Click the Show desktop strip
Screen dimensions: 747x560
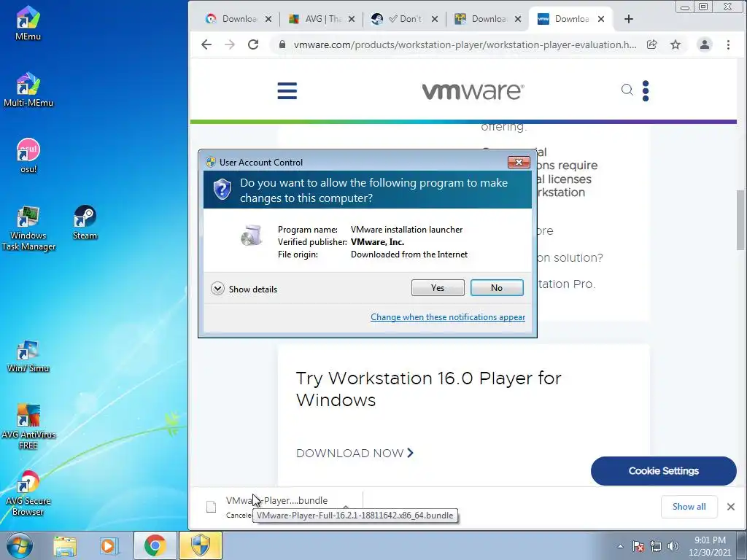pyautogui.click(x=742, y=545)
